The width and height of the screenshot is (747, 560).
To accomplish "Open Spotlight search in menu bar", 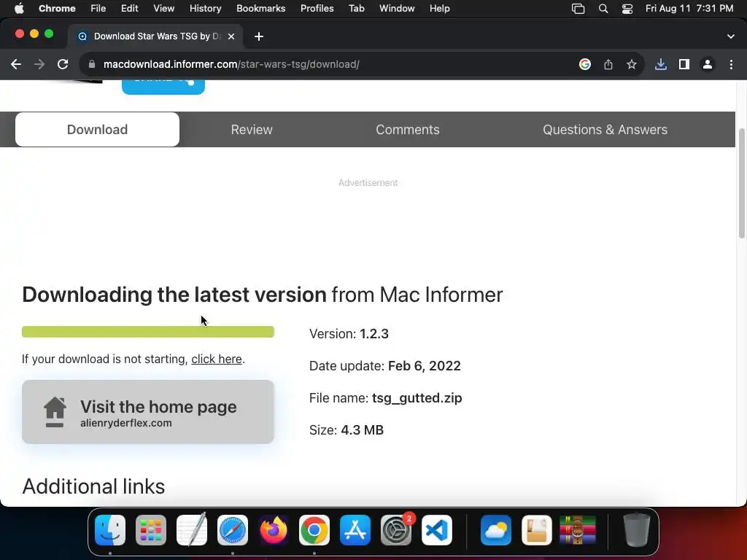I will coord(603,9).
